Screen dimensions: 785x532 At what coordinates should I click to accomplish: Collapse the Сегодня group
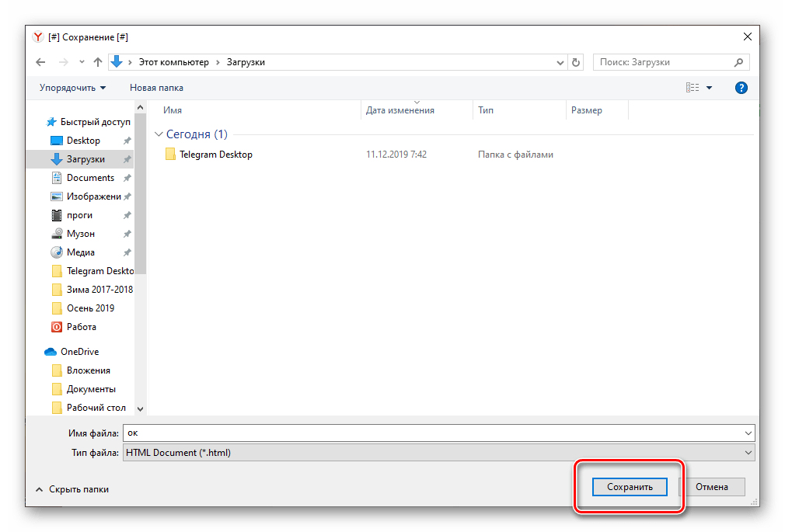coord(159,134)
